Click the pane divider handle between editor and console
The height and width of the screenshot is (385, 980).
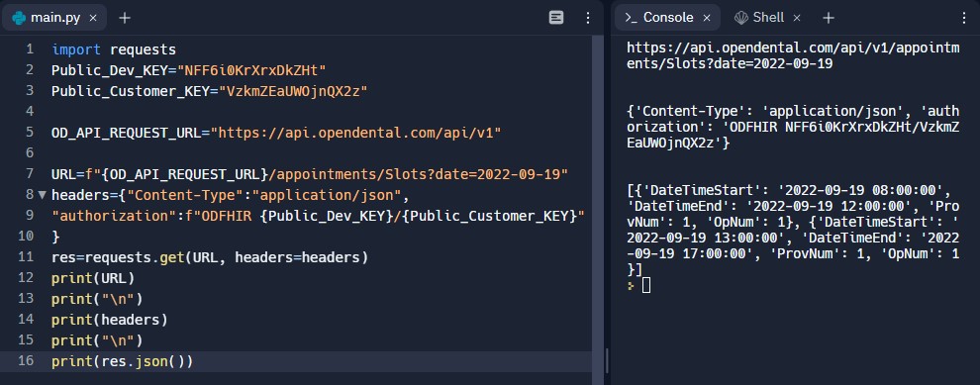point(607,360)
